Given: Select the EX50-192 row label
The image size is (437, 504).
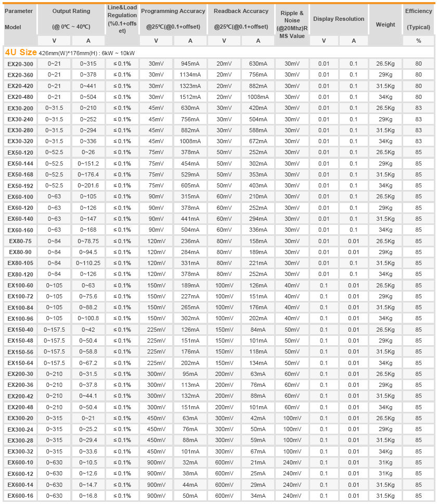Looking at the screenshot, I should [x=20, y=186].
